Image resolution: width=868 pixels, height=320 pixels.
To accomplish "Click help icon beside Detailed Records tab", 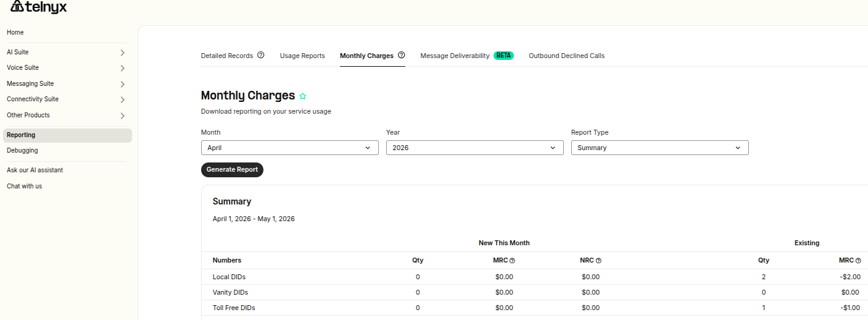I will point(261,55).
